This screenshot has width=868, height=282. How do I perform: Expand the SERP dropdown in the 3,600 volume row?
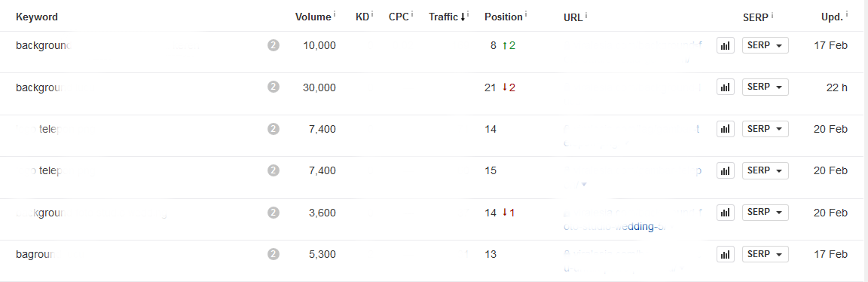[x=765, y=213]
